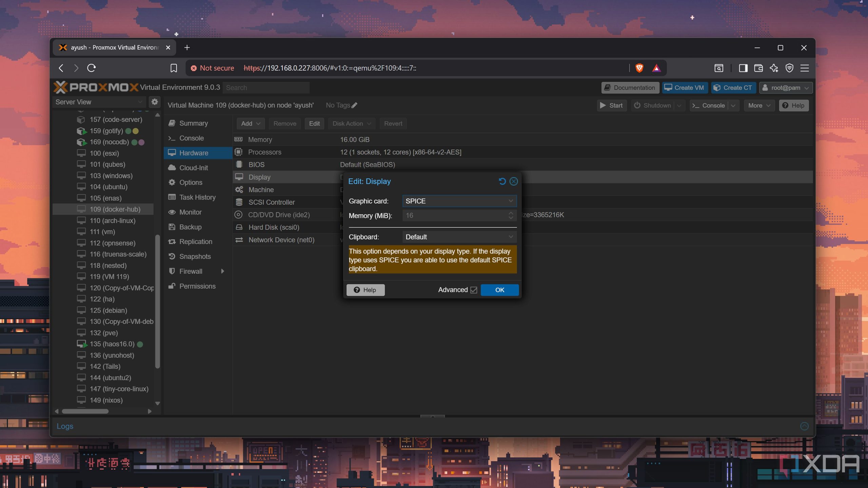The width and height of the screenshot is (868, 488).
Task: Select the Display hardware row
Action: (522, 177)
